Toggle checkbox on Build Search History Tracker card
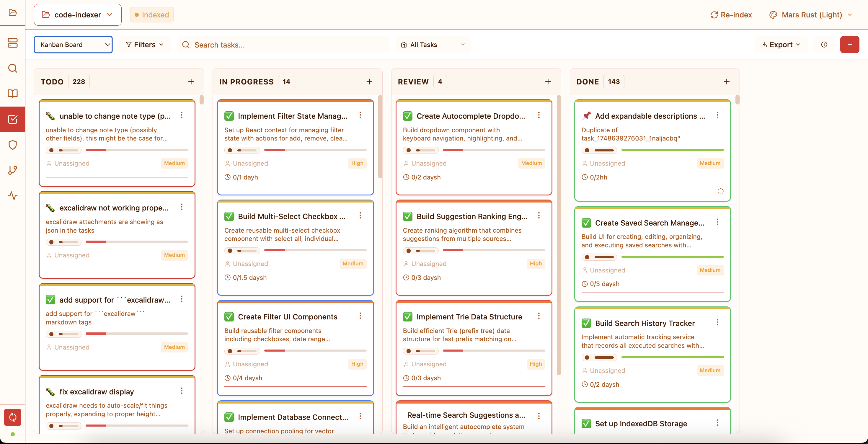868x444 pixels. [x=586, y=323]
